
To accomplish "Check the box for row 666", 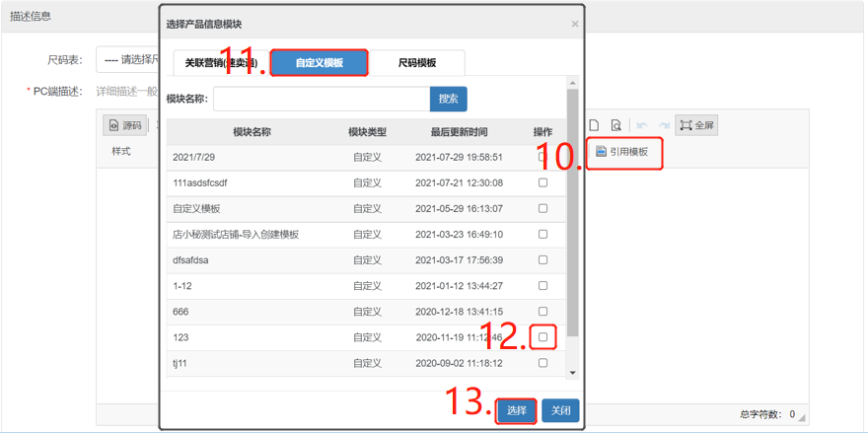I will point(543,311).
